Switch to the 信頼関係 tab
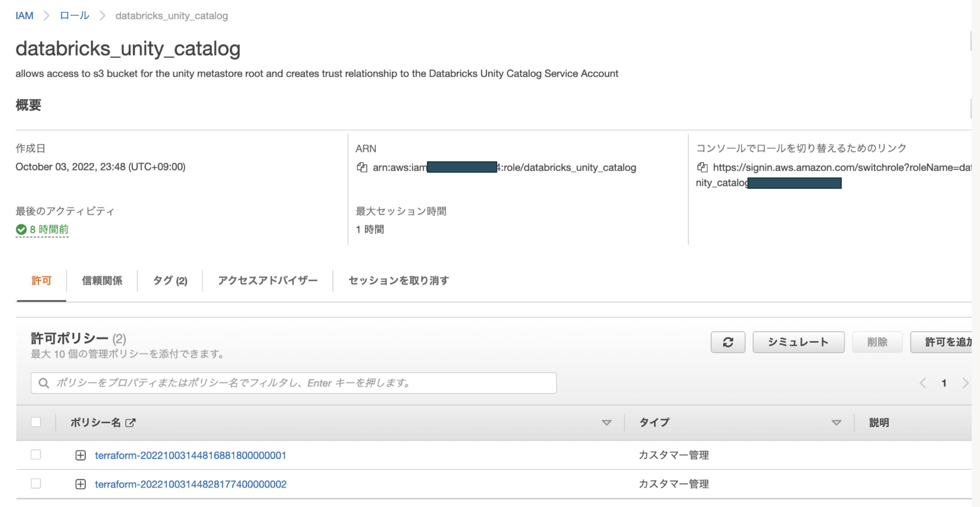Image resolution: width=980 pixels, height=507 pixels. (102, 281)
